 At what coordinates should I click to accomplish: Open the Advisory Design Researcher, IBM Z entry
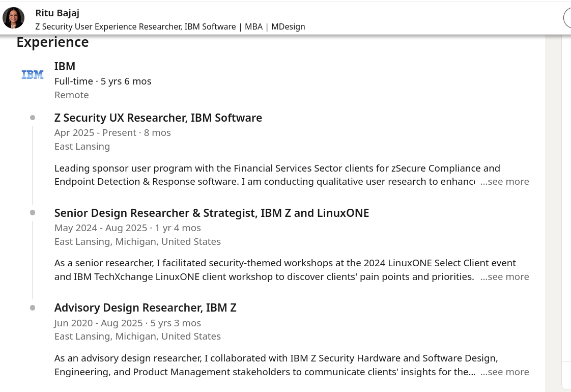[x=145, y=307]
